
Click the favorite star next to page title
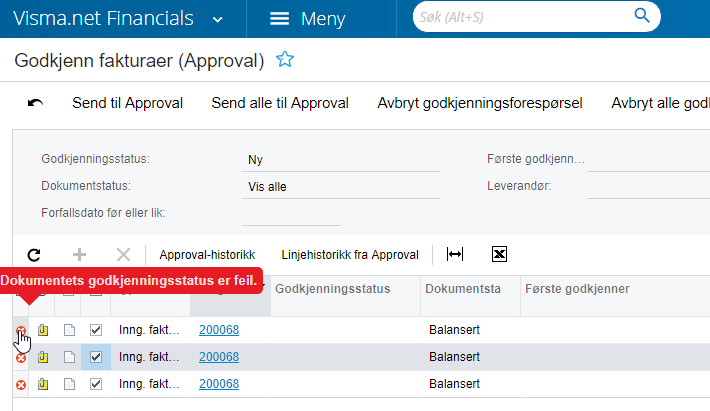(x=285, y=60)
